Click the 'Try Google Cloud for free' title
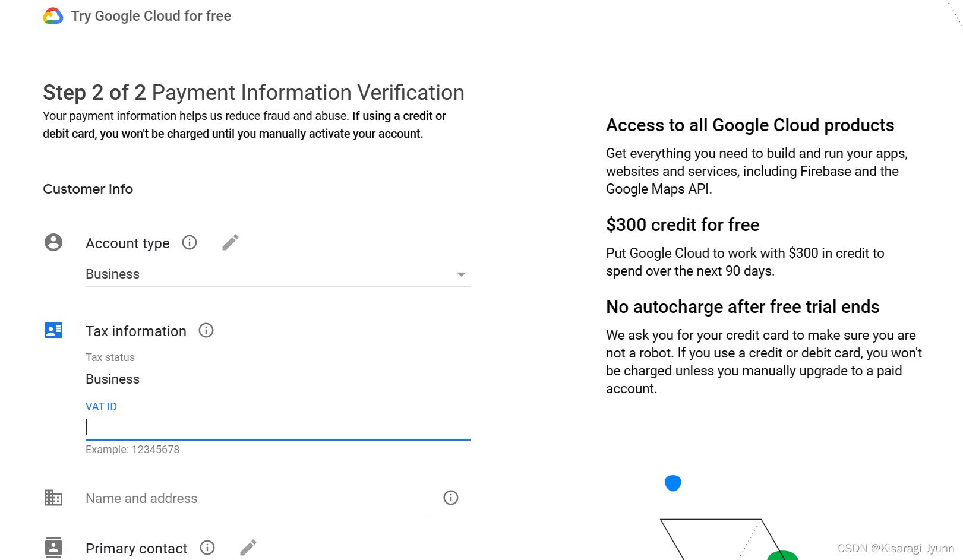Screen dimensions: 963x560 coord(151,16)
